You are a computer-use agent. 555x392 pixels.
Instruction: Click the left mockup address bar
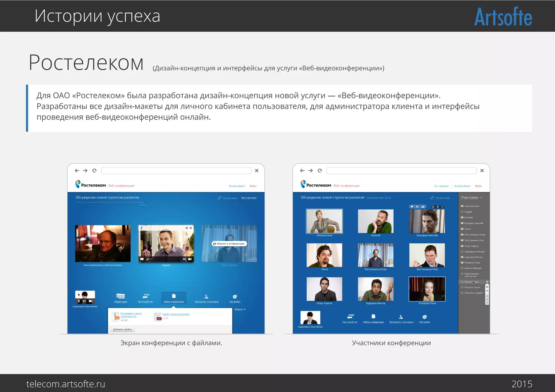click(x=176, y=171)
